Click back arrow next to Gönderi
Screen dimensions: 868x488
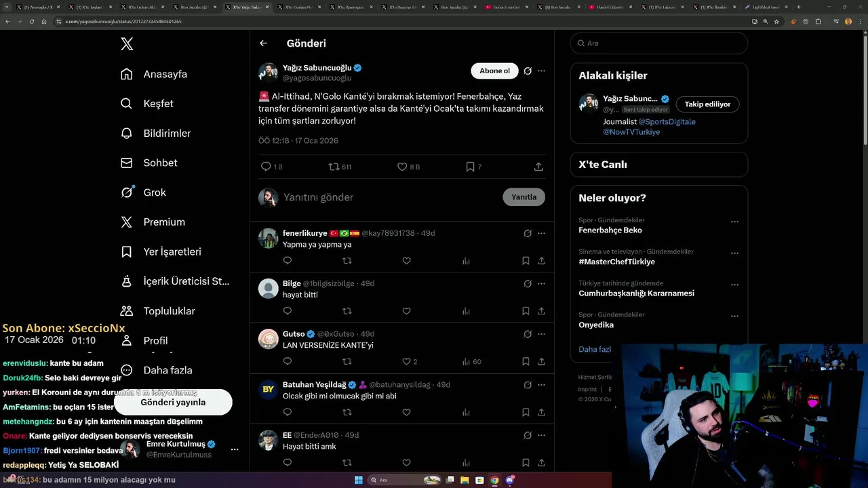click(263, 43)
